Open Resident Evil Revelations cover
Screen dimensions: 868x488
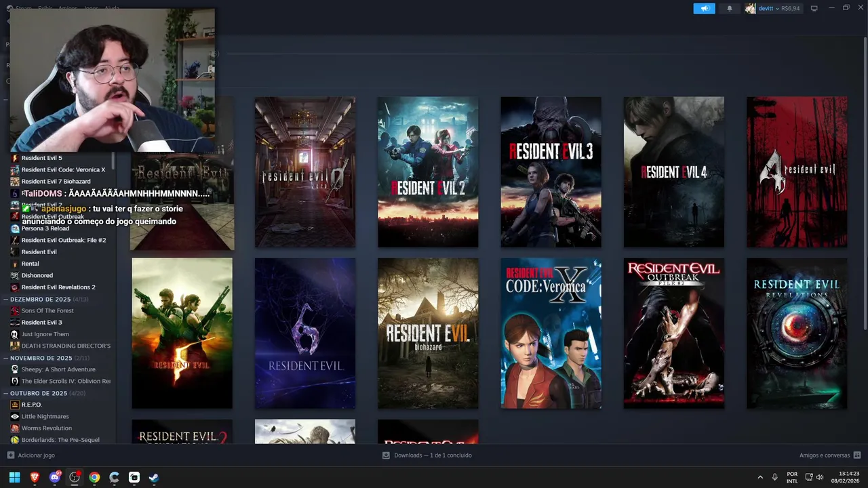797,333
